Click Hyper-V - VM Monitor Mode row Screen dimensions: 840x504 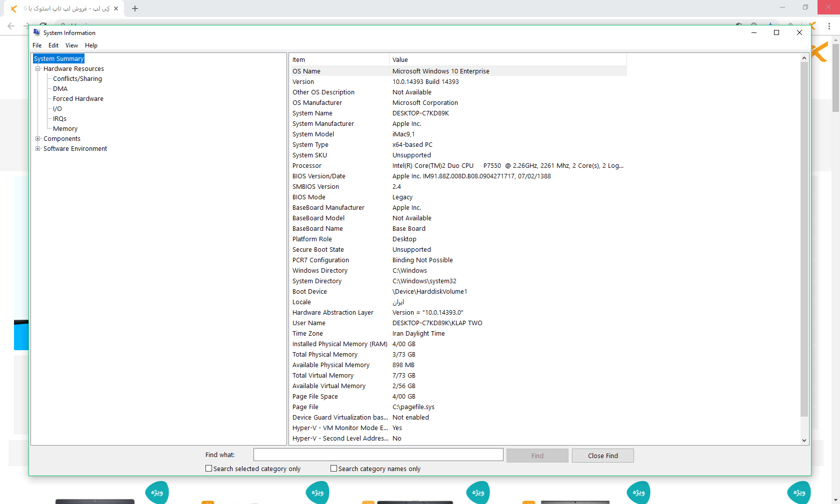tap(458, 428)
